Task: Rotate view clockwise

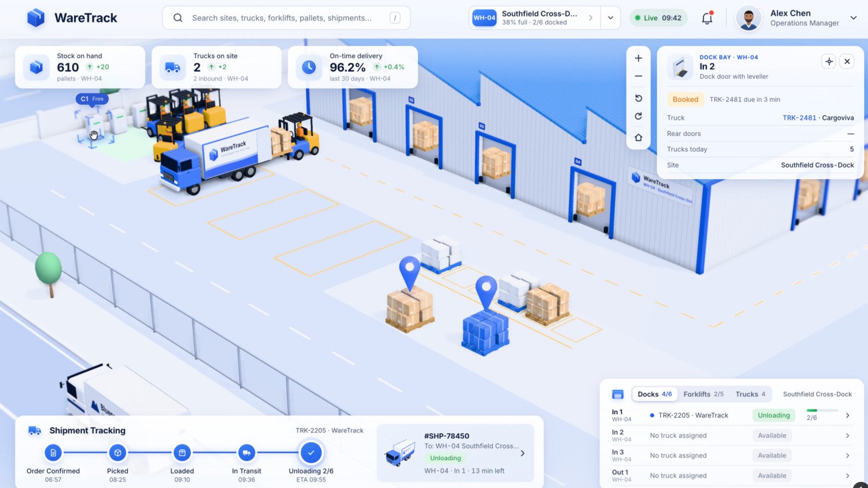Action: coord(638,116)
